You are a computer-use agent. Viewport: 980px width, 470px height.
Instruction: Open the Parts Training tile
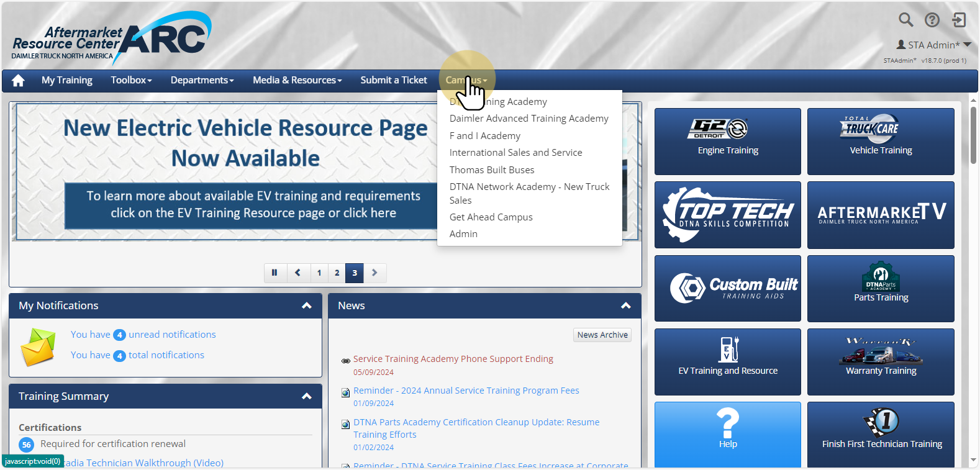[x=881, y=288]
